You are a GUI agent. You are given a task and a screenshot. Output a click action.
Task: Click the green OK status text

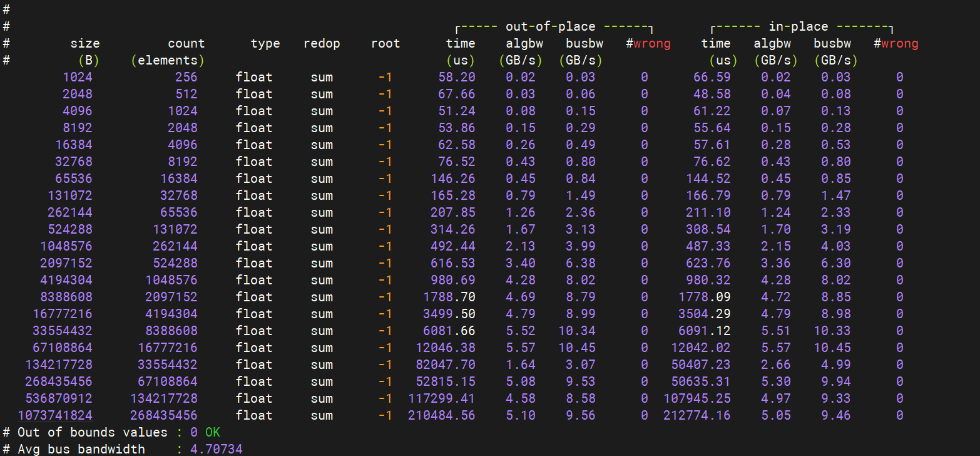click(212, 432)
